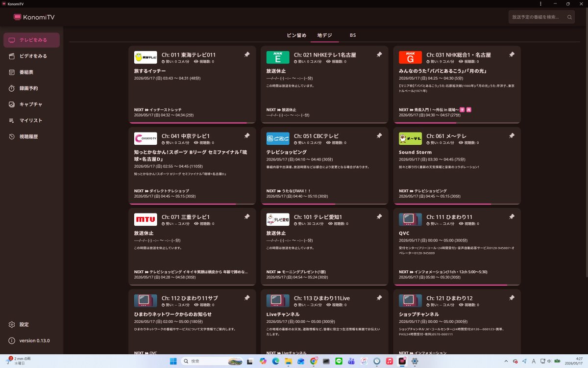Image resolution: width=588 pixels, height=368 pixels.
Task: Click the MTU 三重テレビ logo
Action: (146, 219)
